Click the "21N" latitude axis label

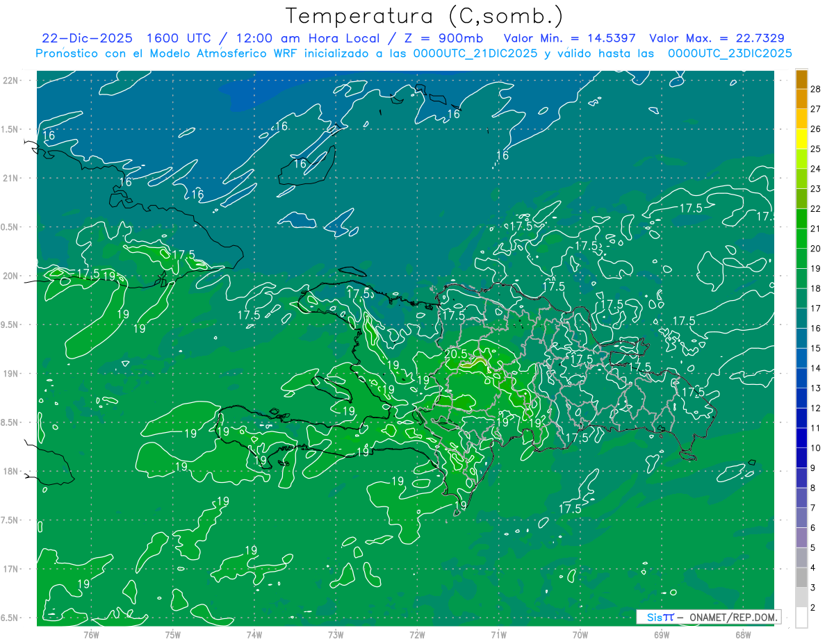point(10,178)
